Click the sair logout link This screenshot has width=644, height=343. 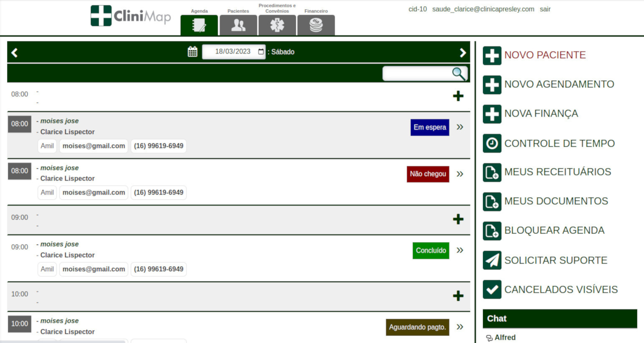[545, 9]
